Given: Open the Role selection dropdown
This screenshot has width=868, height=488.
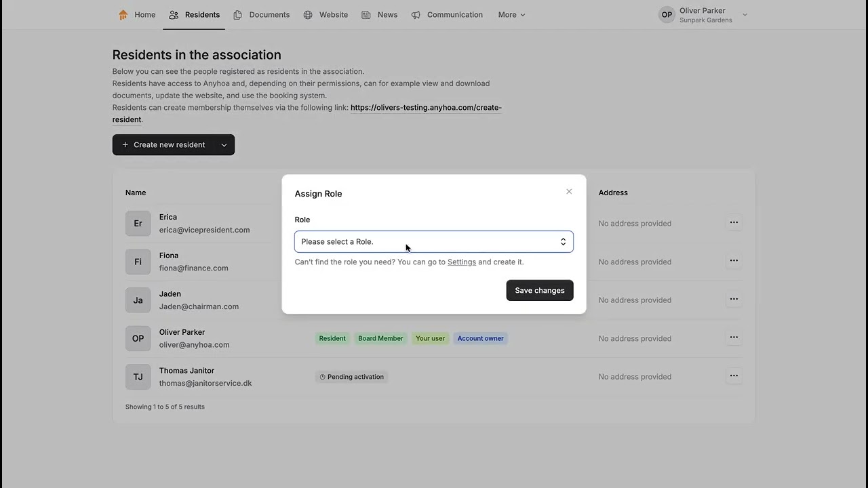Looking at the screenshot, I should pos(433,242).
